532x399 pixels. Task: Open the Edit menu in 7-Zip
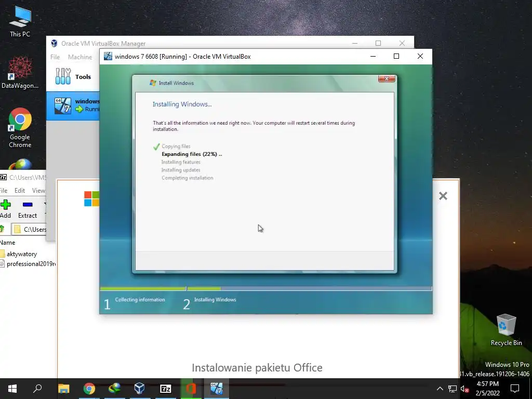[x=20, y=190]
